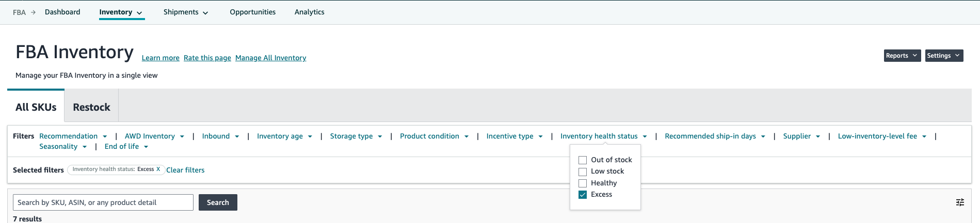The width and height of the screenshot is (980, 223).
Task: Open the Inbound filter dropdown
Action: click(221, 136)
